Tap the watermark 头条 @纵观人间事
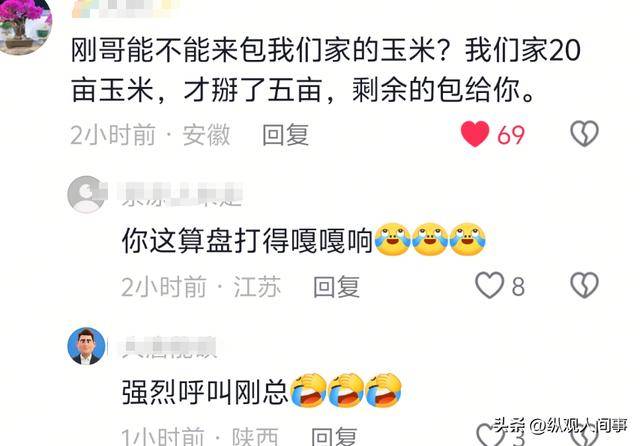640x446 pixels. tap(560, 426)
